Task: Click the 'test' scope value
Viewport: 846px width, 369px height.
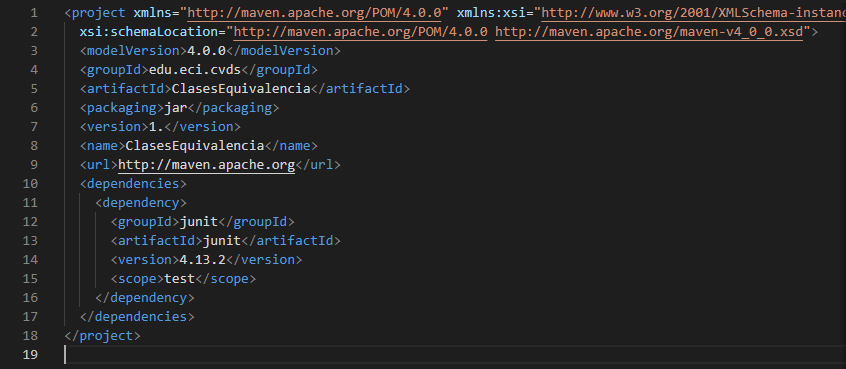Action: (179, 279)
